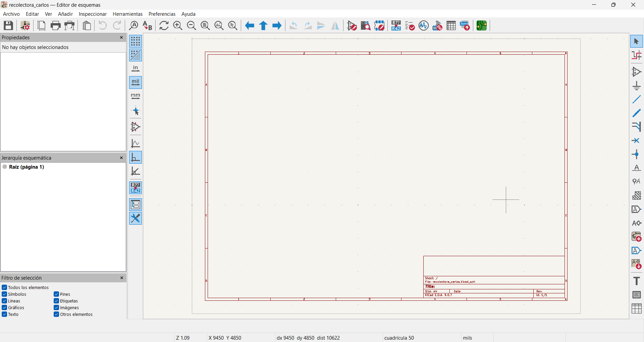Select the draw bus tool
Screen dimensions: 644x342
pos(637,113)
